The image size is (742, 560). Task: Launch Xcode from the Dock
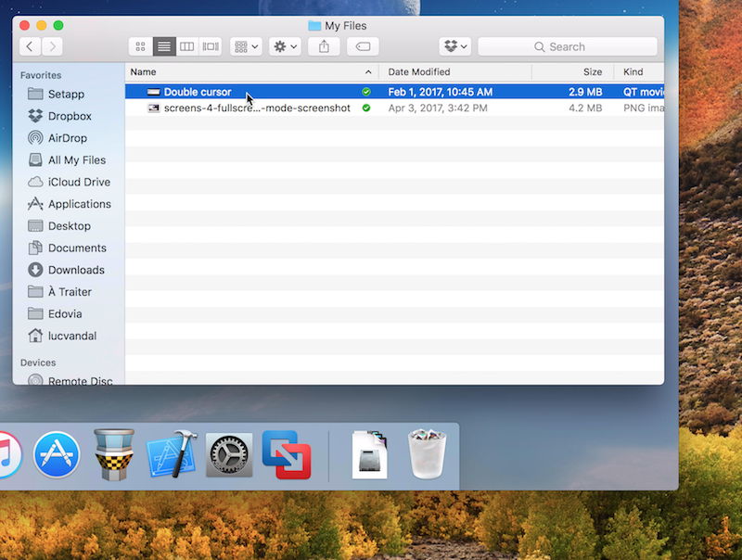[x=172, y=454]
